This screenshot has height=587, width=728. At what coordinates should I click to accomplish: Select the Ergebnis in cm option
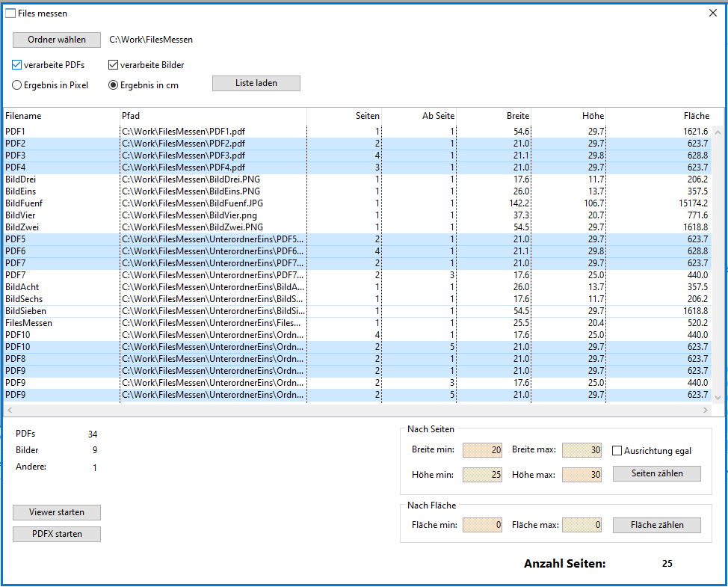114,85
